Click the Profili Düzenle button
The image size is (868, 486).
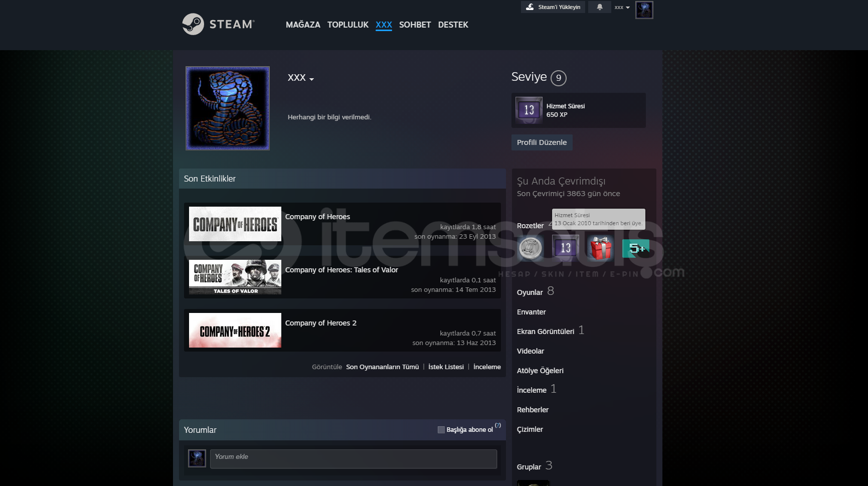pyautogui.click(x=542, y=142)
